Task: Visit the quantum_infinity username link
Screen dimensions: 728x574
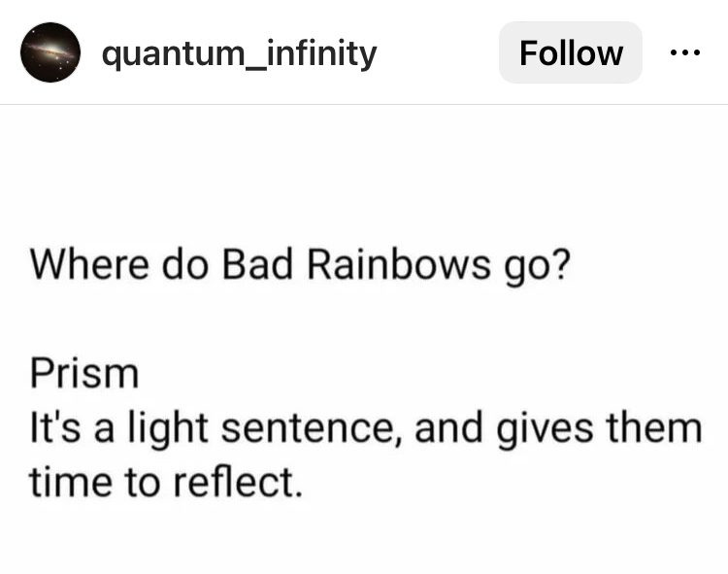Action: [239, 53]
